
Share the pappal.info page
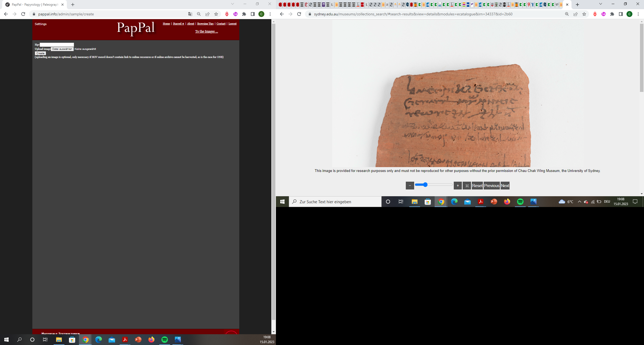[x=207, y=14]
